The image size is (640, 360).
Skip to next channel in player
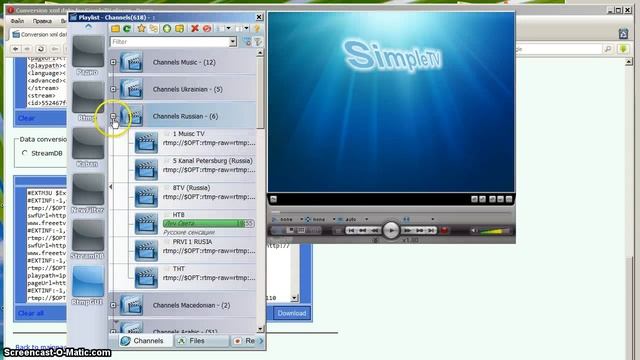(431, 231)
